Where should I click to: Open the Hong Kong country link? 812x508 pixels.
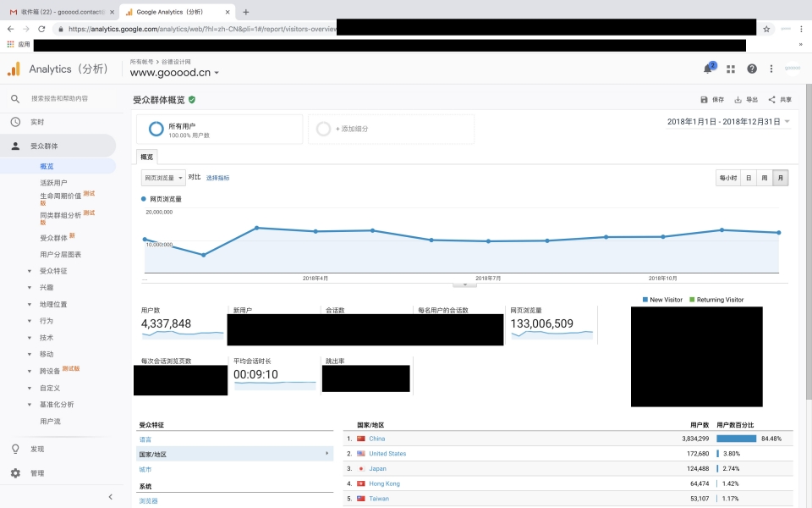(x=384, y=483)
